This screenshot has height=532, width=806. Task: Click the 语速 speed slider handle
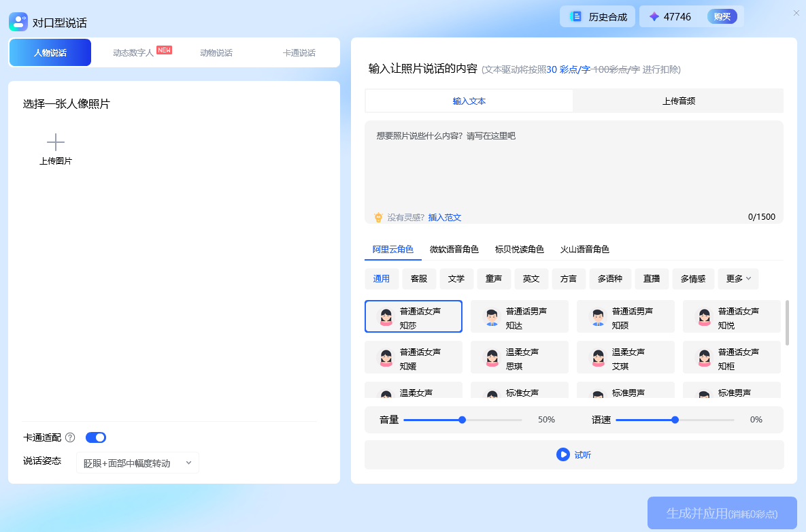click(674, 420)
